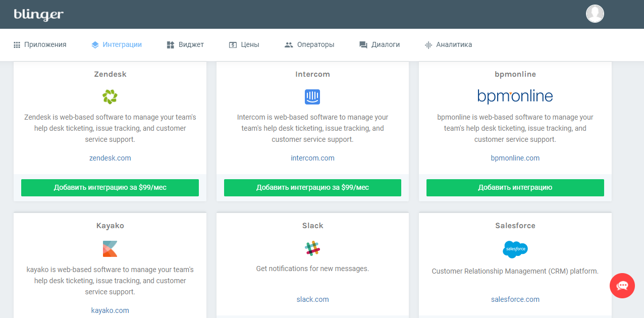Open the kayako.com link
Screen dimensions: 644x318
[110, 310]
